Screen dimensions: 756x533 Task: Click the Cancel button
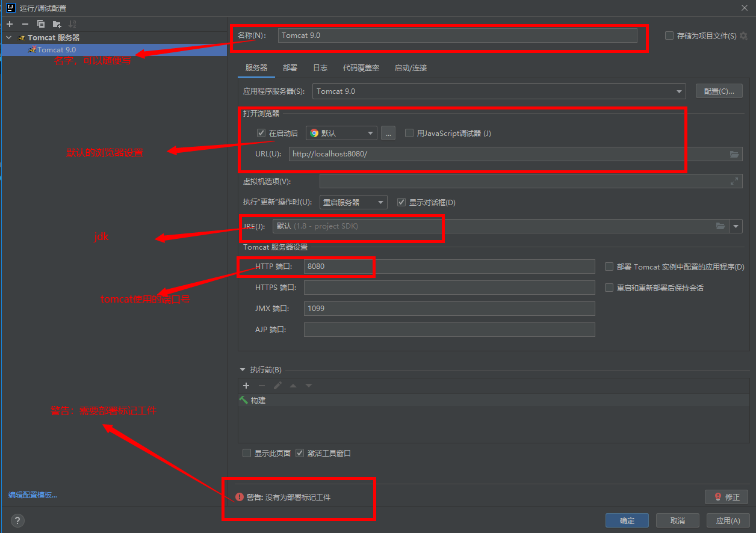(x=678, y=520)
